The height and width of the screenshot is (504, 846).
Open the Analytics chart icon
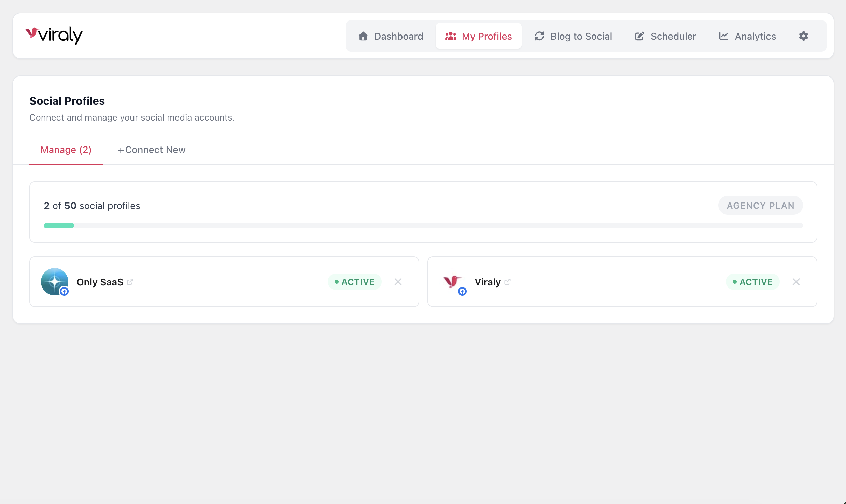[x=723, y=36]
